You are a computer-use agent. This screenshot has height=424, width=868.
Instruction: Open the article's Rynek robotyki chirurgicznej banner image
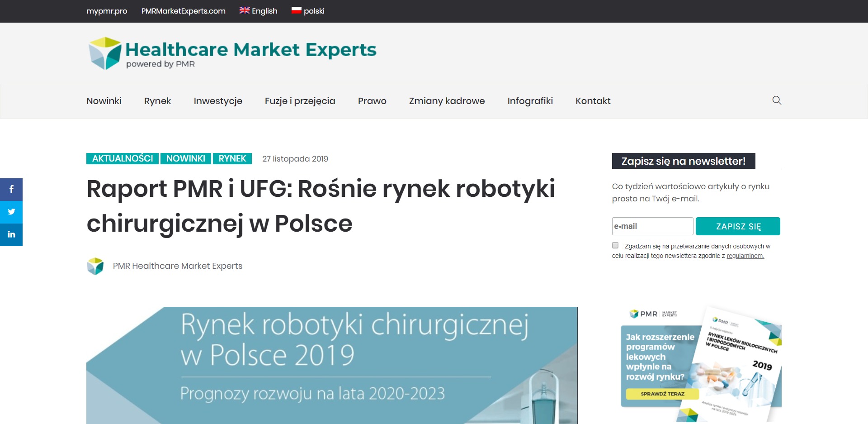[x=332, y=365]
